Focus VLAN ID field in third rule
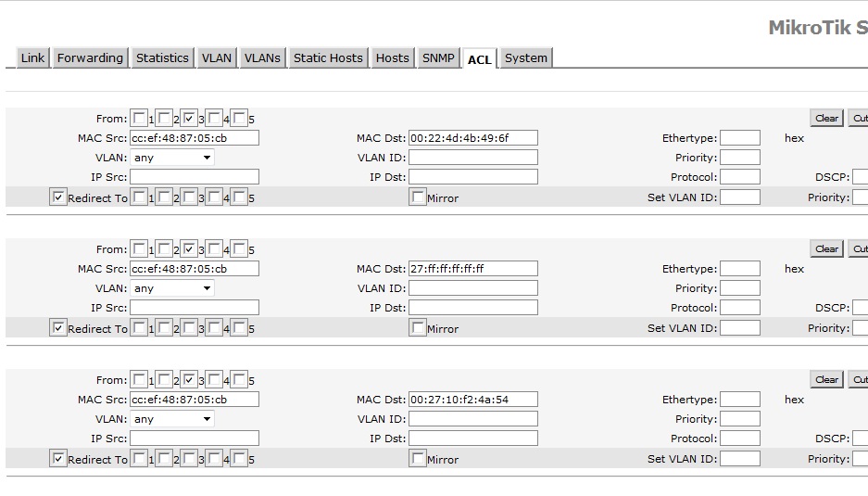868x496 pixels. (473, 419)
